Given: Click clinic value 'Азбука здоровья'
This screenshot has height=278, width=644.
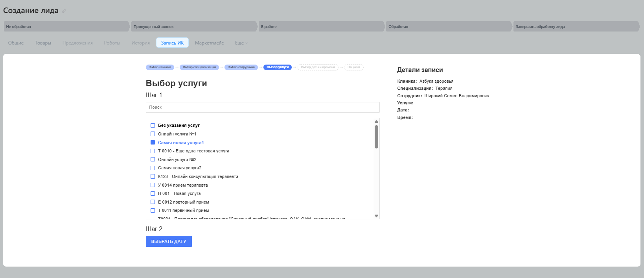Looking at the screenshot, I should point(436,81).
